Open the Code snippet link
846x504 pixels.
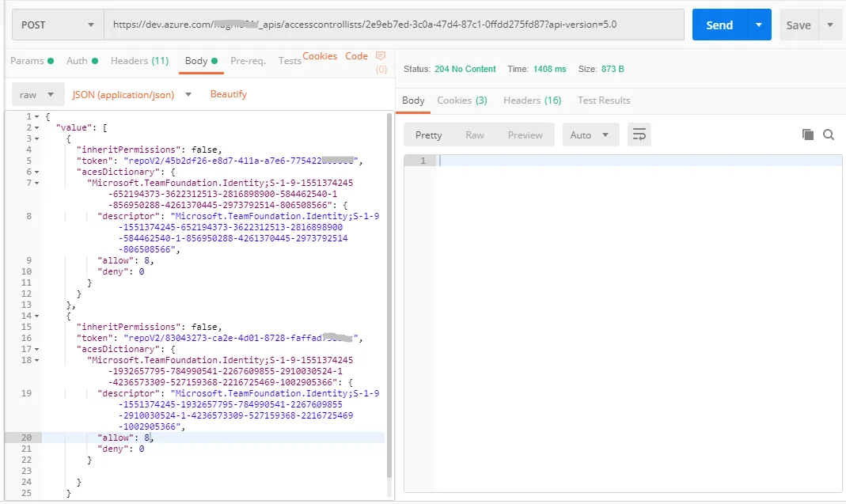click(356, 56)
